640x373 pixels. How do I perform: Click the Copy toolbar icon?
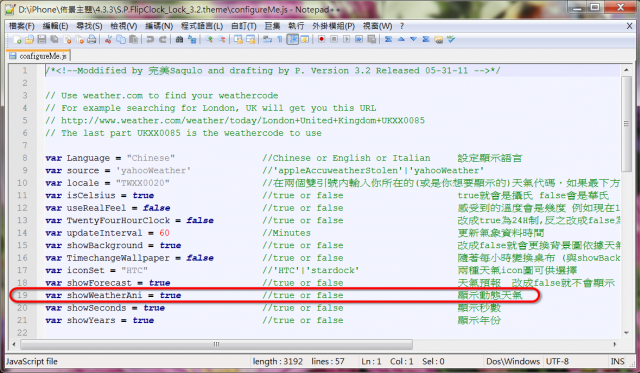click(121, 40)
